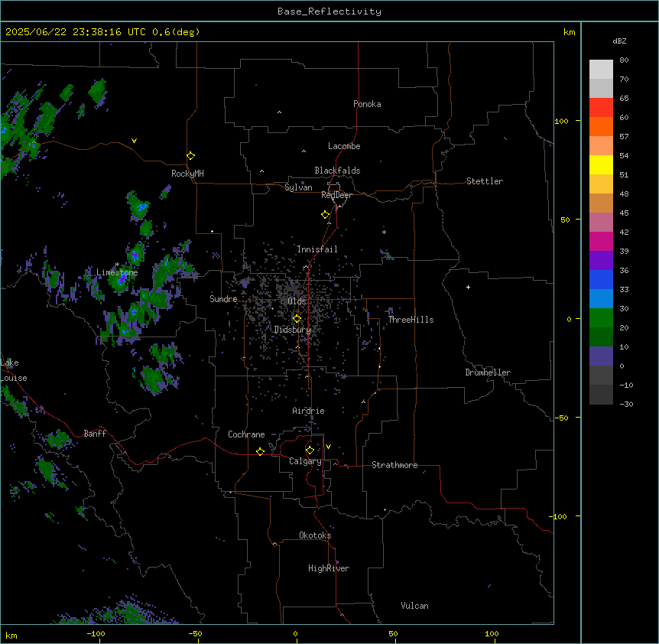The width and height of the screenshot is (659, 644).
Task: Click the yellow V marker near Calgary
Action: pyautogui.click(x=328, y=447)
